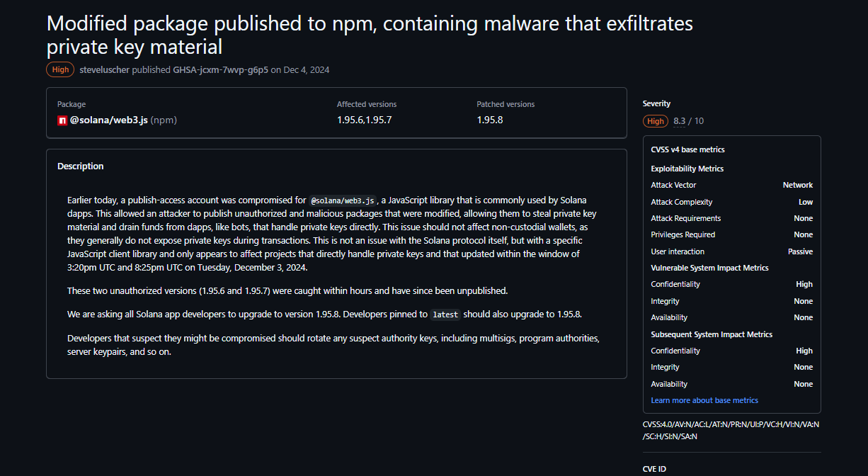
Task: Click Confidentiality under Vulnerable System Impact Metrics
Action: point(675,284)
